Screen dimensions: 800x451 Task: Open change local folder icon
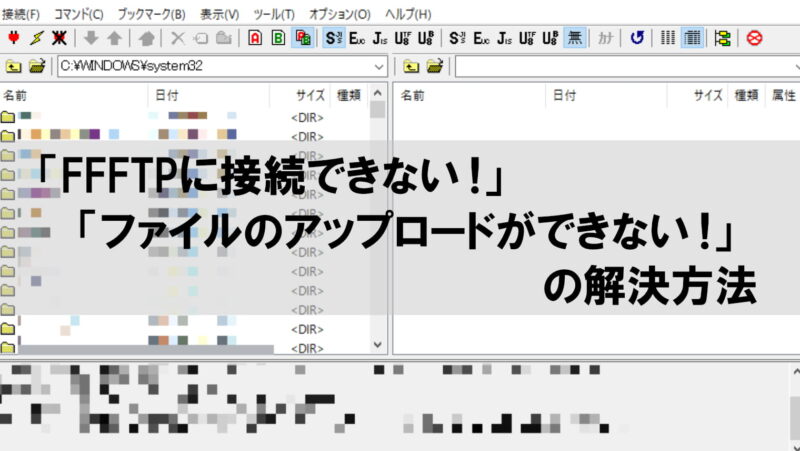[37, 66]
